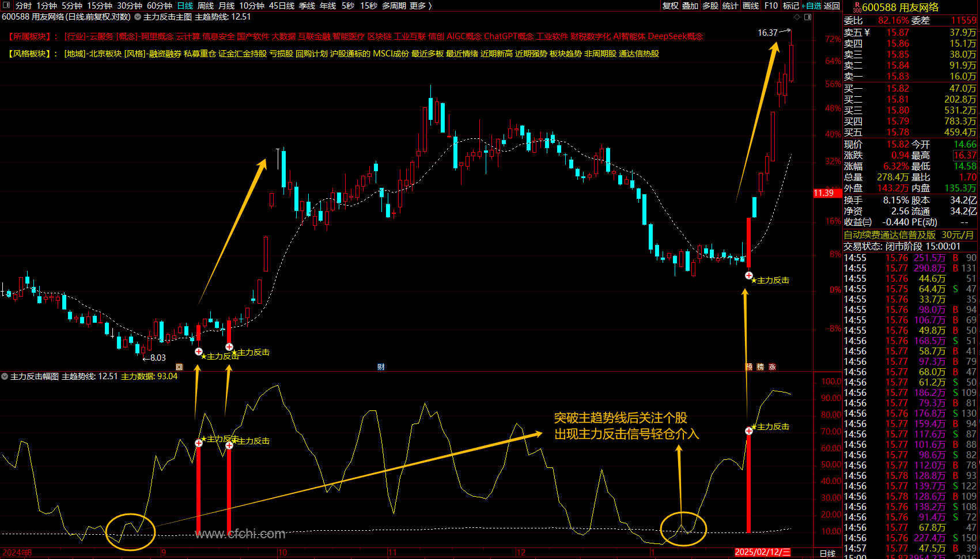
Task: Open the 统计 statistics tool
Action: (x=730, y=6)
